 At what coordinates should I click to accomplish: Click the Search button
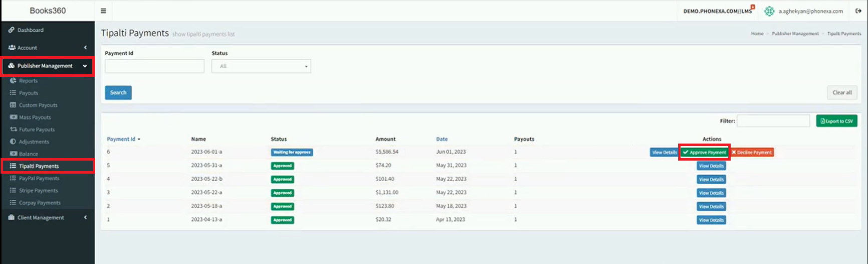(x=118, y=92)
